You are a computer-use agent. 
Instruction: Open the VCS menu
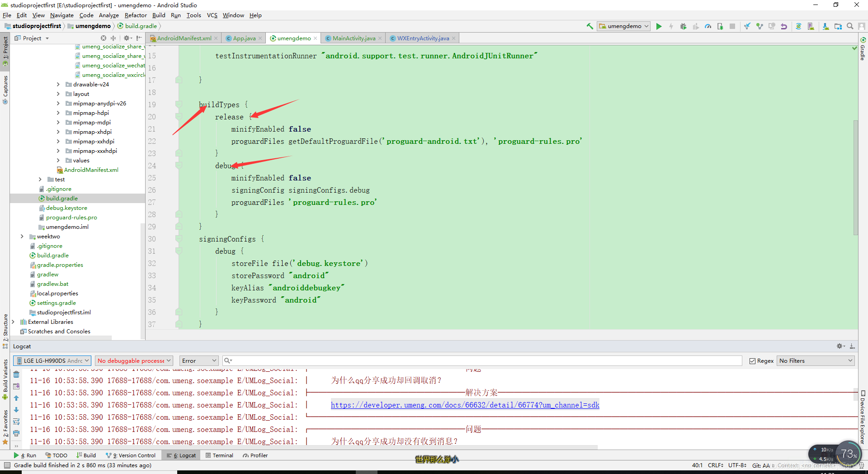pyautogui.click(x=212, y=15)
